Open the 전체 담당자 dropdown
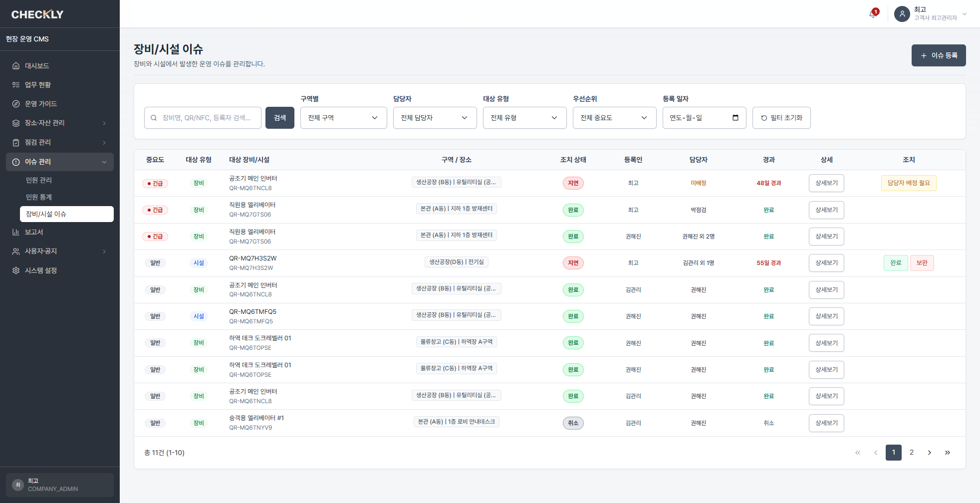This screenshot has height=503, width=980. pyautogui.click(x=435, y=118)
